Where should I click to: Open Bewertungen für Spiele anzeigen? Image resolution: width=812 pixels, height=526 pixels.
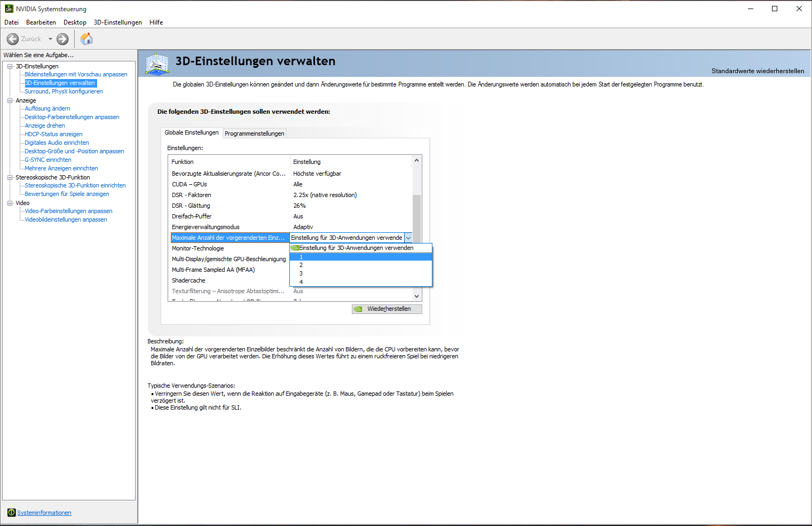click(67, 194)
